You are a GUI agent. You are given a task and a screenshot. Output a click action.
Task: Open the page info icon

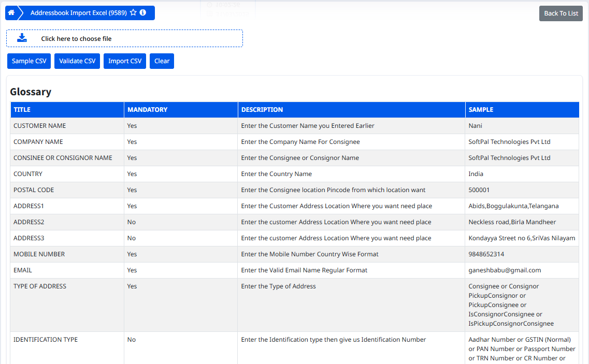click(143, 13)
